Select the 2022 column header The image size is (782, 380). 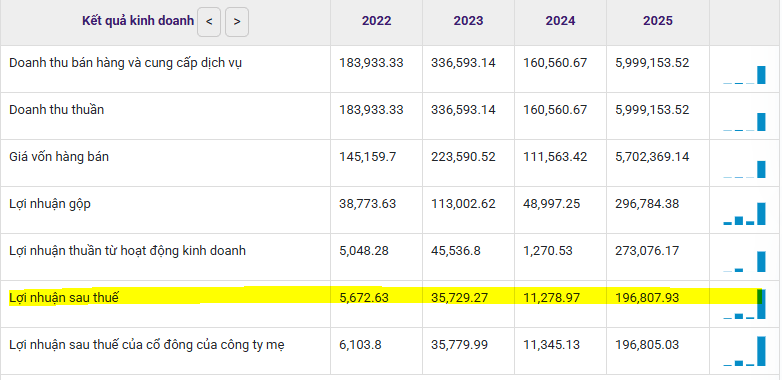[377, 21]
